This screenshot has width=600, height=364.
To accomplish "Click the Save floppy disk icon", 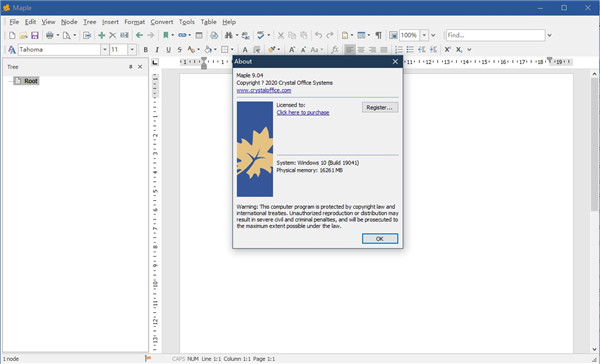I will (35, 35).
